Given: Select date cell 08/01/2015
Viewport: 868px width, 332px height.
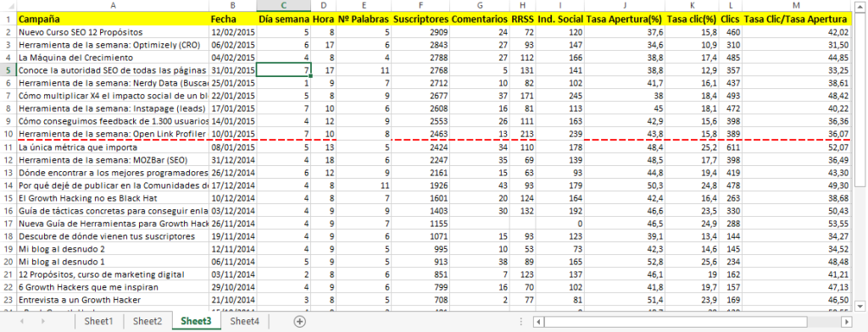Looking at the screenshot, I should 233,147.
